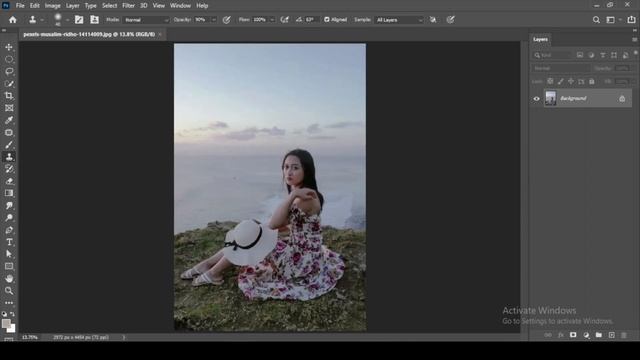Viewport: 640px width, 360px height.
Task: Close the open jpg document tab
Action: [160, 35]
